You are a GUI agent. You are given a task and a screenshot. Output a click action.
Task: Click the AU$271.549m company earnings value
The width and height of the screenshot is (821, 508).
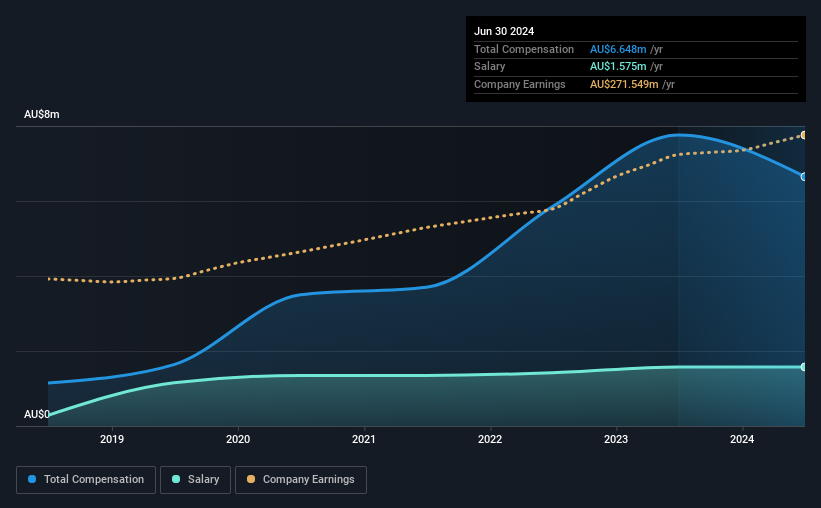coord(624,84)
